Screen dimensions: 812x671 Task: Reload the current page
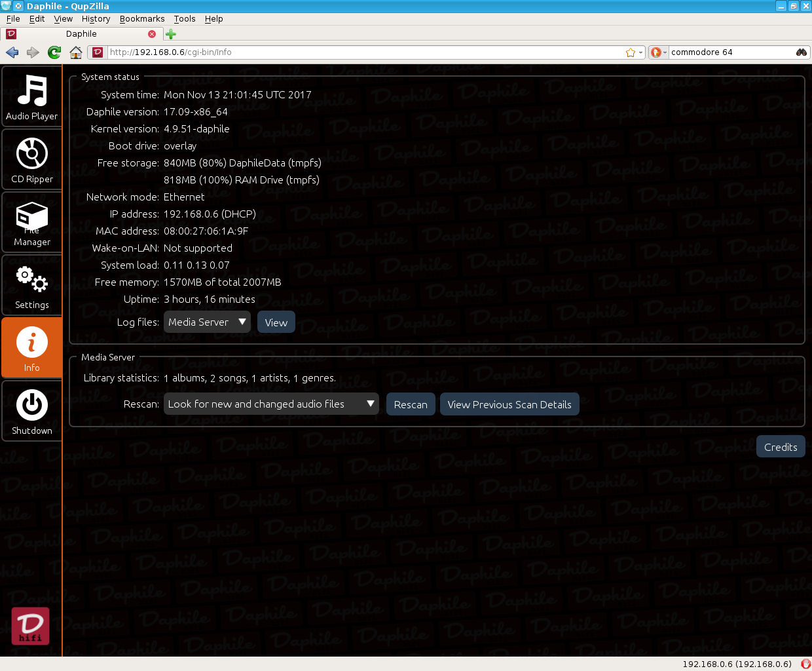(54, 52)
